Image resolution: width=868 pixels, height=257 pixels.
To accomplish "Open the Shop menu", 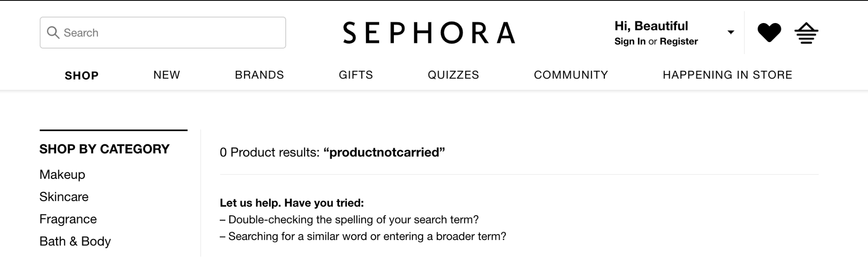I will [82, 76].
